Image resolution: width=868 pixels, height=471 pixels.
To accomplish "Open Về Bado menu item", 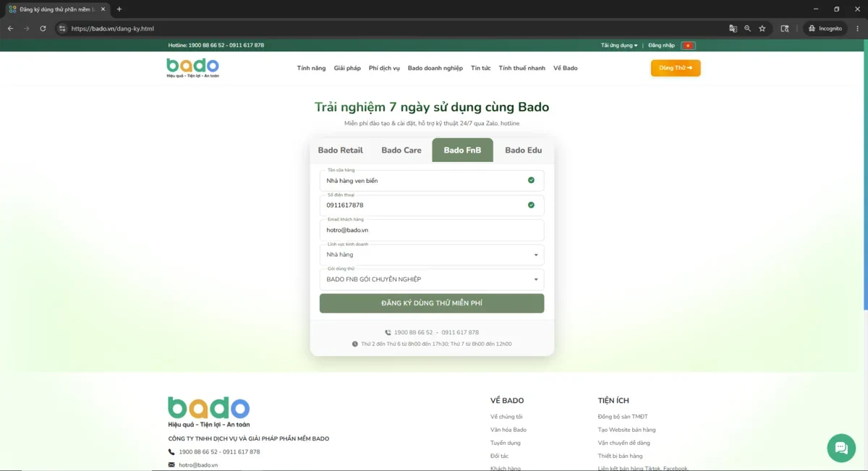I will [566, 68].
